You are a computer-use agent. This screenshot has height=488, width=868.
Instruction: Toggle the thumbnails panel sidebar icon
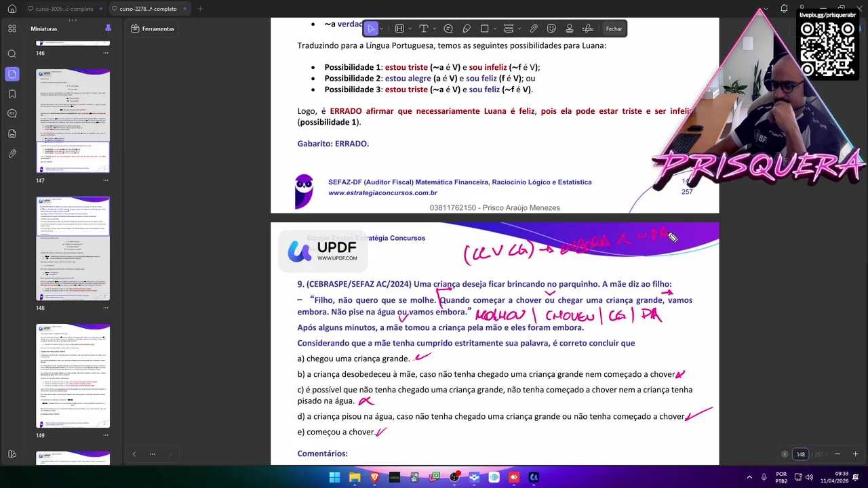pyautogui.click(x=12, y=74)
